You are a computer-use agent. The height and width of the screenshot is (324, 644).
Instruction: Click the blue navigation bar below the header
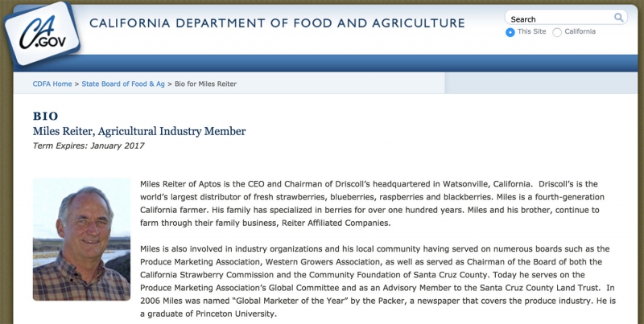(x=322, y=63)
